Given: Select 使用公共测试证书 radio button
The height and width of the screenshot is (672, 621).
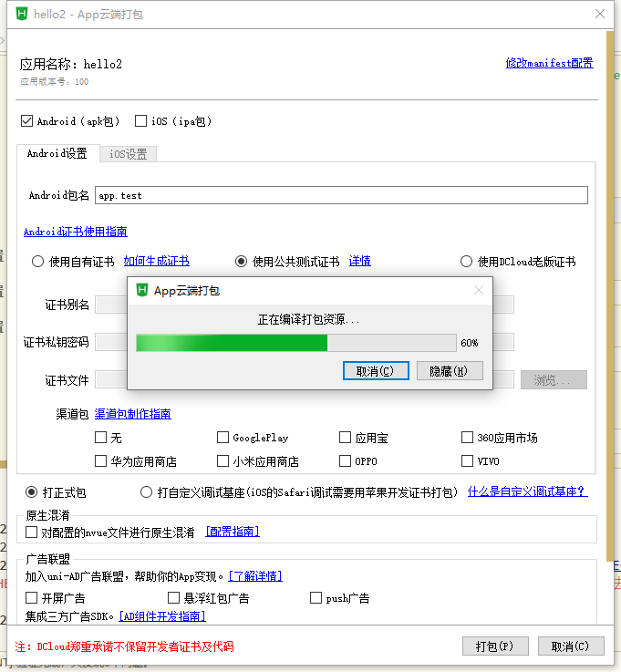Looking at the screenshot, I should pyautogui.click(x=242, y=261).
